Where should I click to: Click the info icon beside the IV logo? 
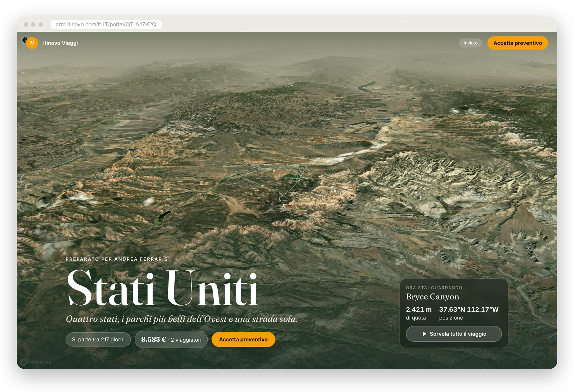tap(25, 40)
